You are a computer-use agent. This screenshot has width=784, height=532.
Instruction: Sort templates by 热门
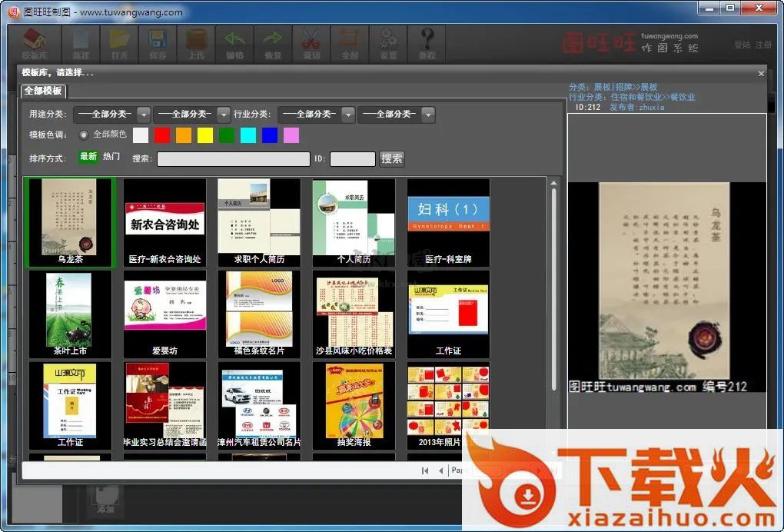coord(111,157)
